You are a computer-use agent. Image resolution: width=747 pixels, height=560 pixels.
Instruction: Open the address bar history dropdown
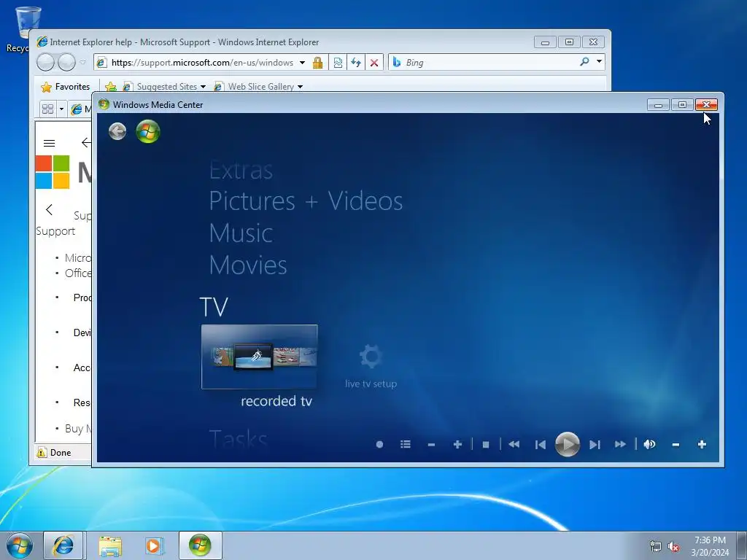[x=302, y=63]
